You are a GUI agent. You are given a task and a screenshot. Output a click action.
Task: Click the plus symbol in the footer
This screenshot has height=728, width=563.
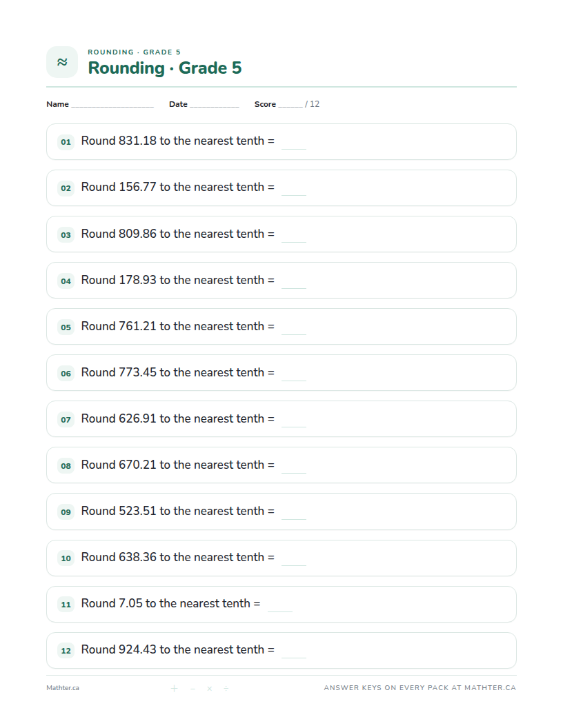(174, 688)
